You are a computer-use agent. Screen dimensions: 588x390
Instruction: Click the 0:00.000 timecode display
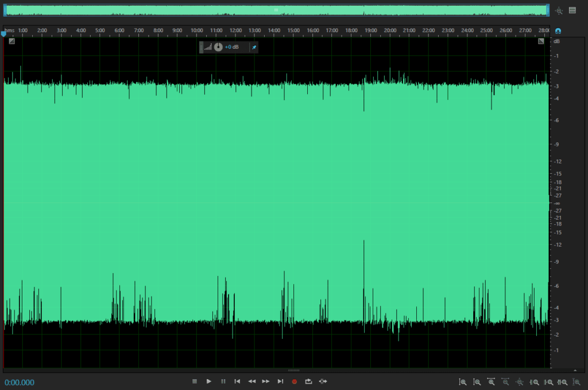[20, 383]
